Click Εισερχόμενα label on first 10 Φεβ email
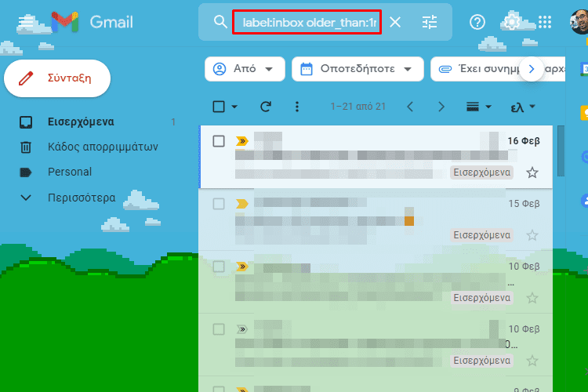Image resolution: width=588 pixels, height=392 pixels. (481, 297)
